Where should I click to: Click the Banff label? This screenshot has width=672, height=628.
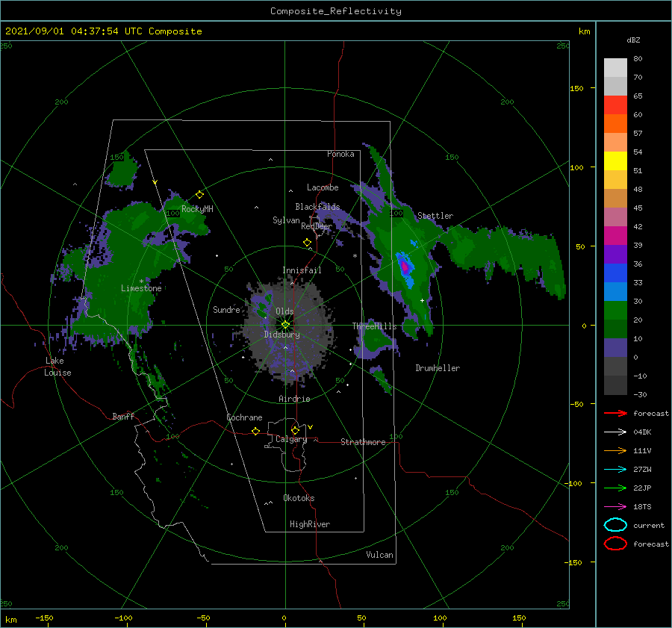[123, 416]
